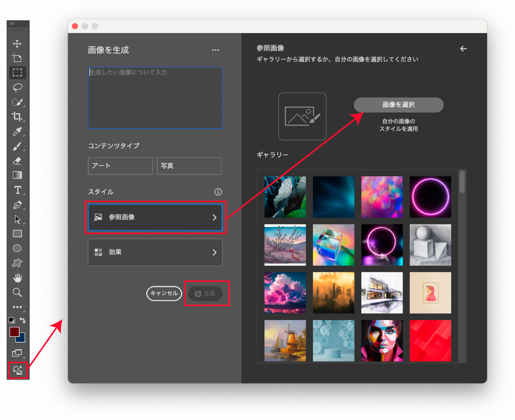This screenshot has height=420, width=515.
Task: Open the three-dot options menu beside 画像を生成
Action: [x=215, y=50]
